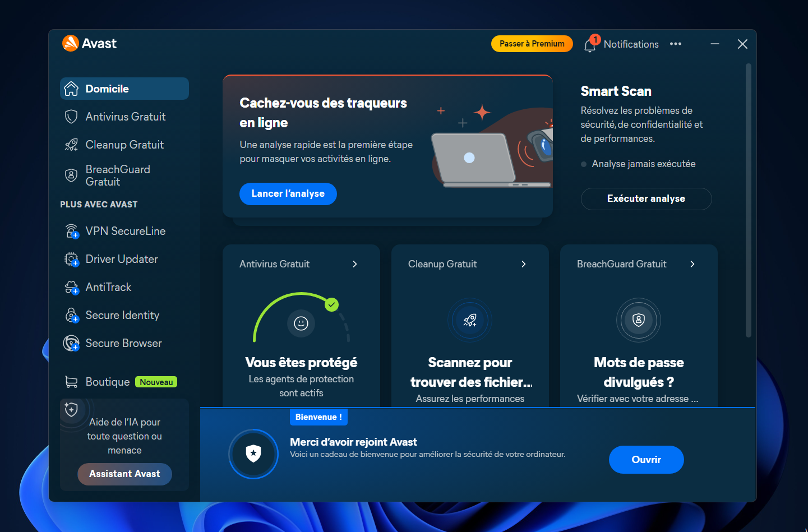This screenshot has width=808, height=532.
Task: Click the AI assistant shield sparkle icon
Action: point(72,410)
